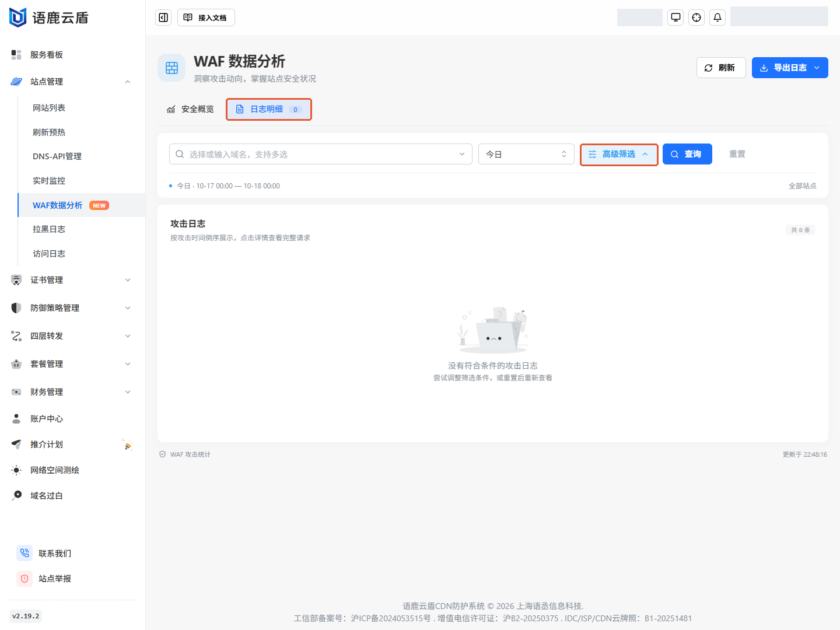Open the 导出日志 dropdown button
The height and width of the screenshot is (630, 840).
coord(790,68)
